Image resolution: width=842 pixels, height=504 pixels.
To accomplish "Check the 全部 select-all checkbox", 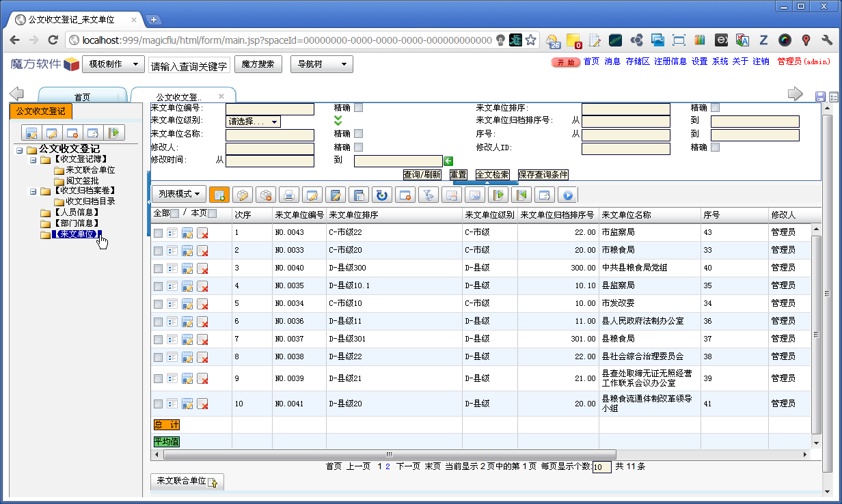I will 175,214.
